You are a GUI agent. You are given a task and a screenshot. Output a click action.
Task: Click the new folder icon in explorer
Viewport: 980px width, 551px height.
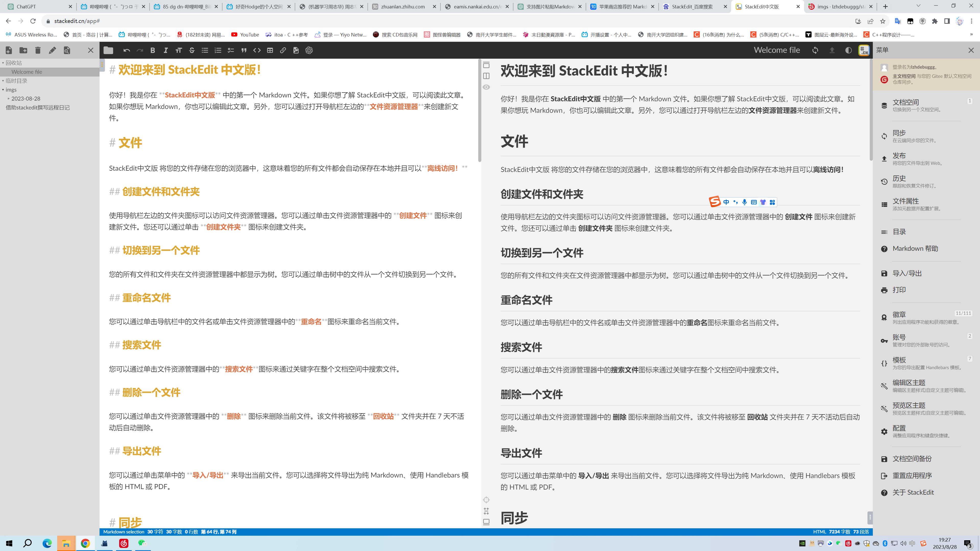click(23, 50)
